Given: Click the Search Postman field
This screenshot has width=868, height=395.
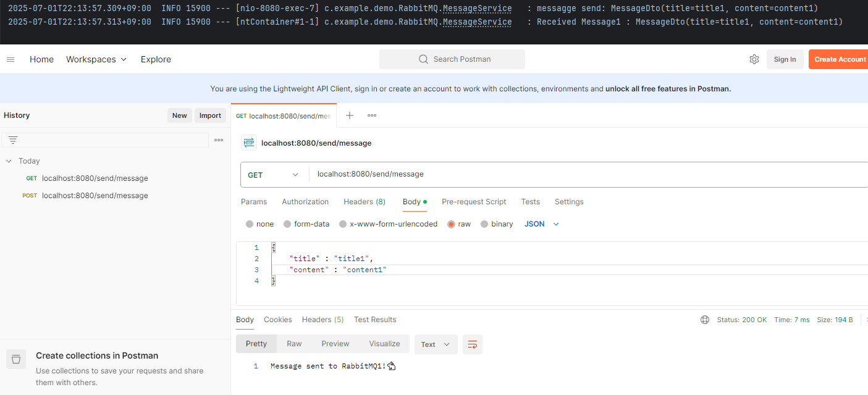Looking at the screenshot, I should tap(452, 59).
